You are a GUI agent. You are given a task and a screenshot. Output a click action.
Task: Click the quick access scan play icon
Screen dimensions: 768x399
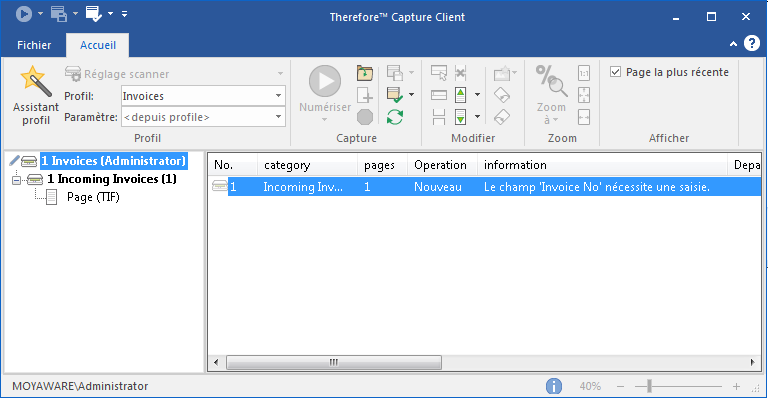coord(24,14)
